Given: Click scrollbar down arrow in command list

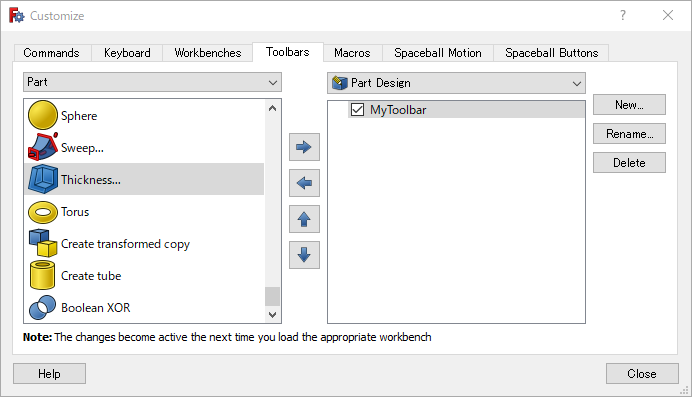Looking at the screenshot, I should click(x=272, y=315).
